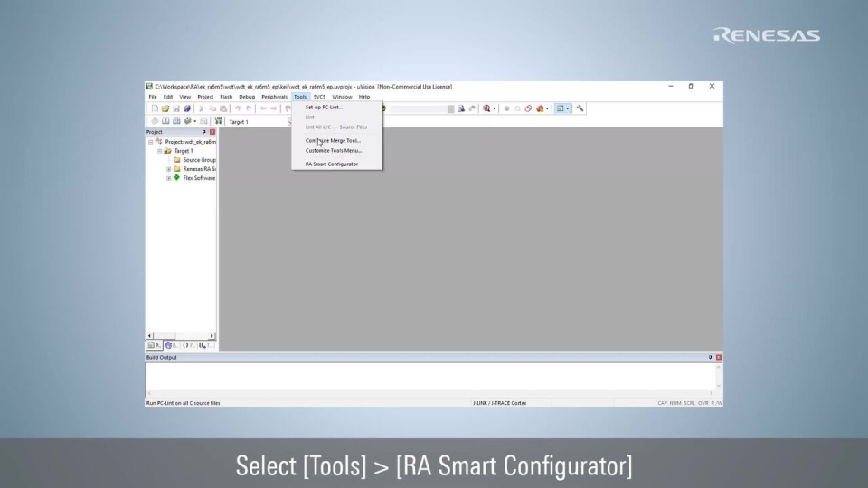Click the New file toolbar icon
This screenshot has height=488, width=868.
(x=155, y=108)
